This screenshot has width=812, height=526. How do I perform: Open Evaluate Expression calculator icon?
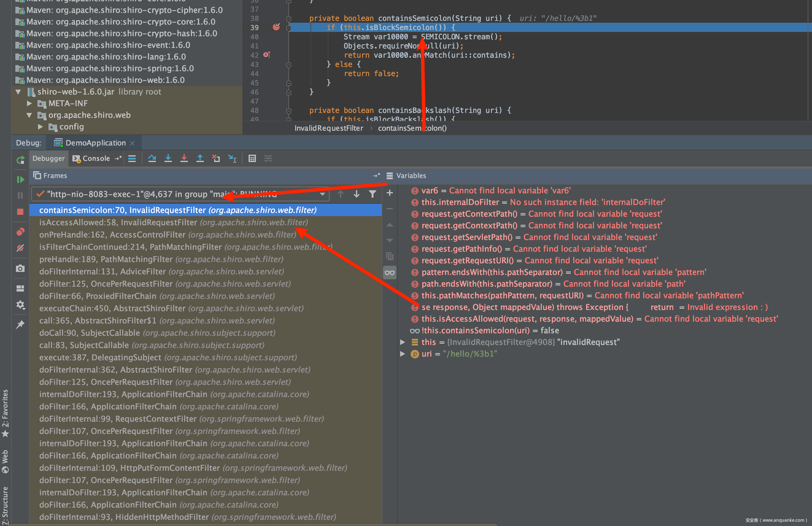click(x=252, y=158)
